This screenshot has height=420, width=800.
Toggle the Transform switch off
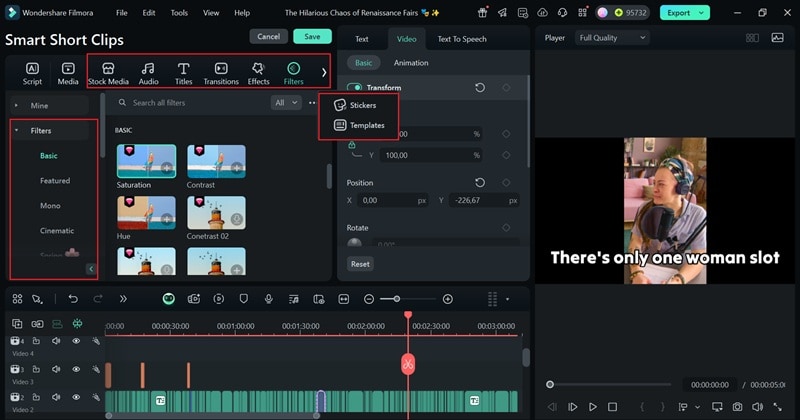coord(355,88)
